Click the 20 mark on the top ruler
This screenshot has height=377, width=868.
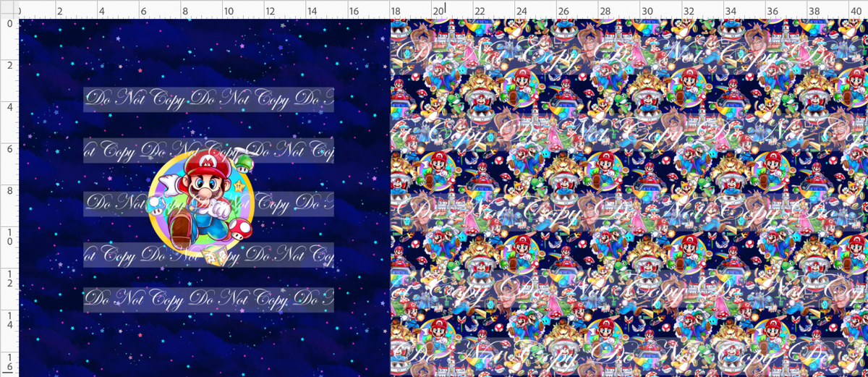(438, 12)
